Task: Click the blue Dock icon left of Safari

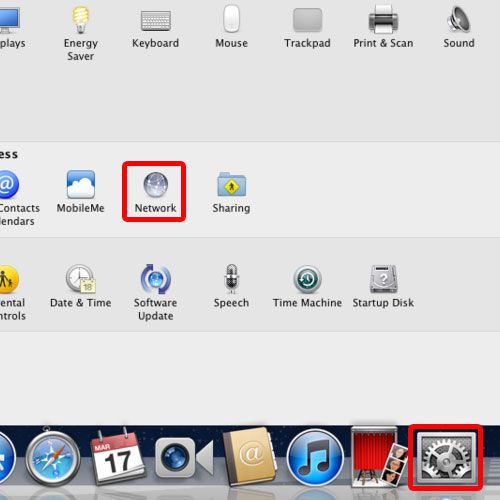Action: click(x=7, y=457)
